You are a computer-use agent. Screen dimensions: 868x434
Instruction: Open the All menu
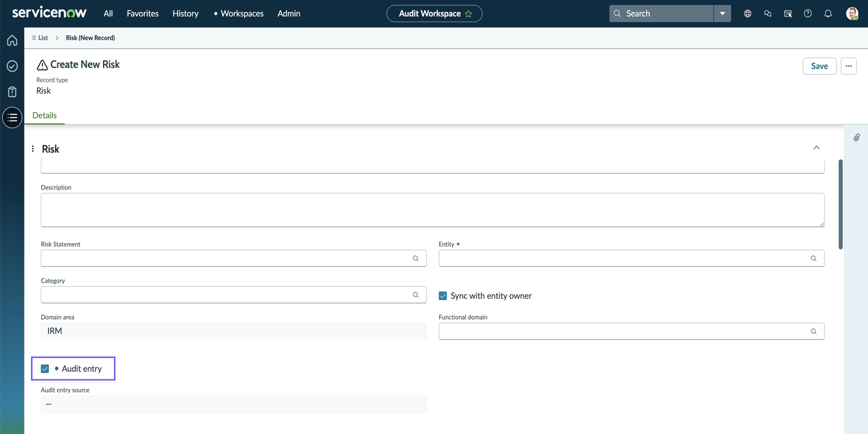(x=108, y=14)
